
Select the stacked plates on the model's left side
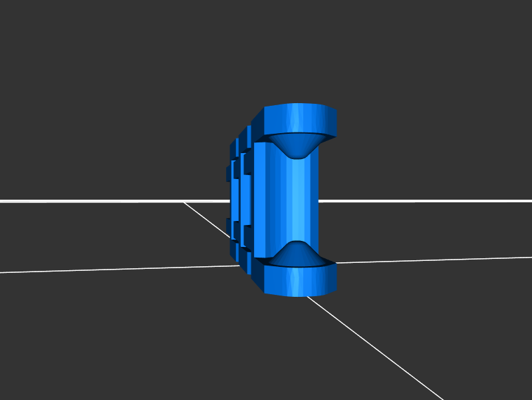[236, 200]
